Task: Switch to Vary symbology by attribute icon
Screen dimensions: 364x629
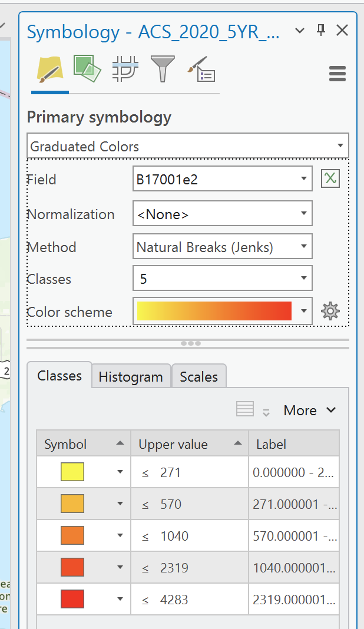Action: (x=87, y=69)
